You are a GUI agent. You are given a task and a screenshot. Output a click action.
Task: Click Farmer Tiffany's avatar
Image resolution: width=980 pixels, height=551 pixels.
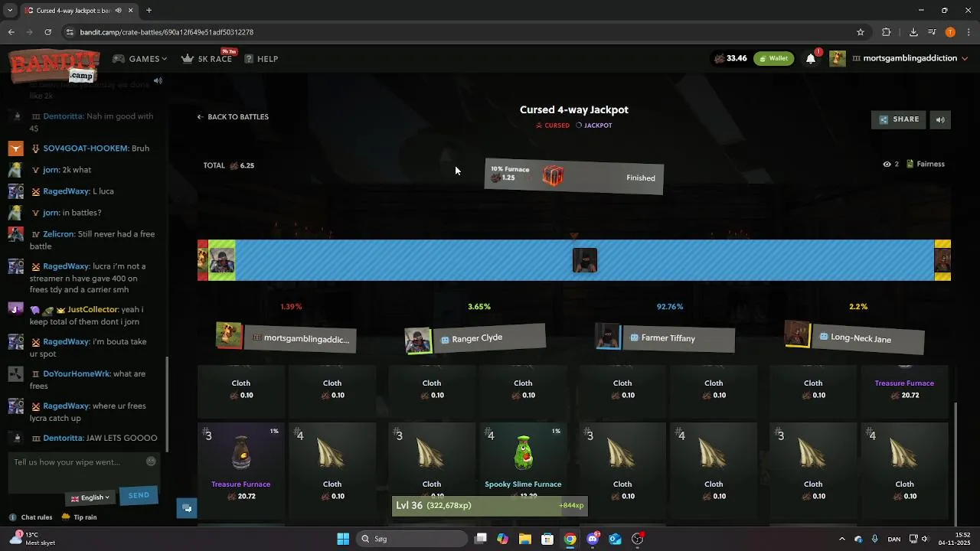tap(608, 335)
